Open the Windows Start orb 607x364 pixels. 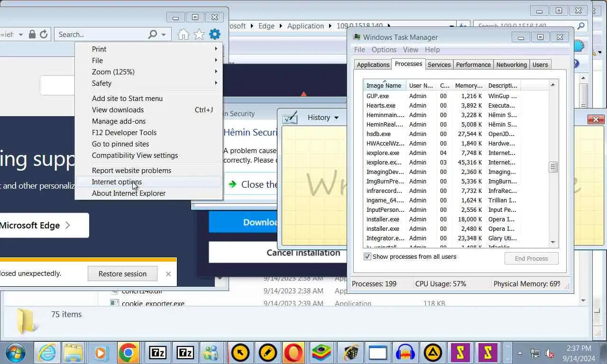coord(16,353)
